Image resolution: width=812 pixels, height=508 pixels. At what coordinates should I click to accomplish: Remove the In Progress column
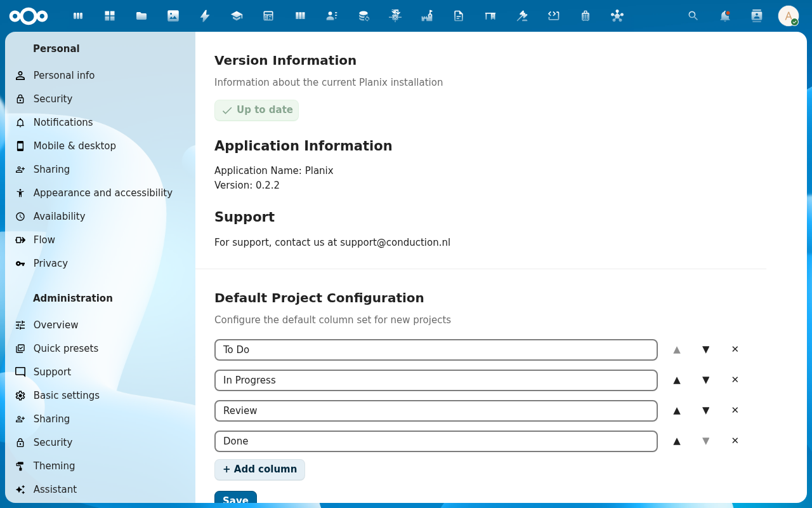pos(735,380)
